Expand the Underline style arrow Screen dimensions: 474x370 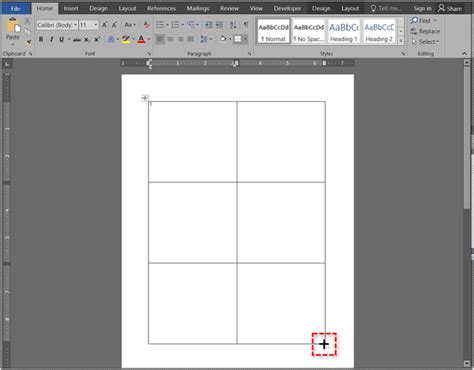[x=69, y=40]
